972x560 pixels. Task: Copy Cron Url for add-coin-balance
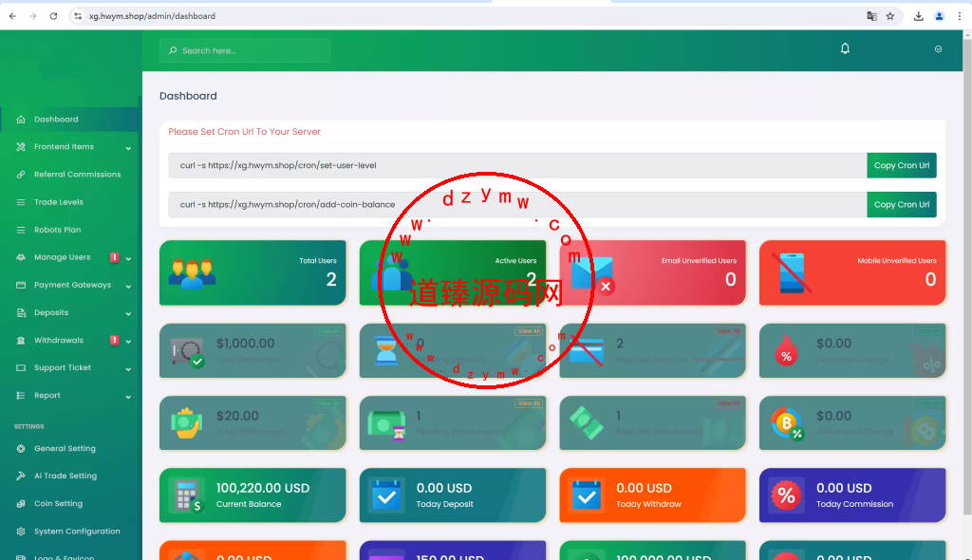902,205
